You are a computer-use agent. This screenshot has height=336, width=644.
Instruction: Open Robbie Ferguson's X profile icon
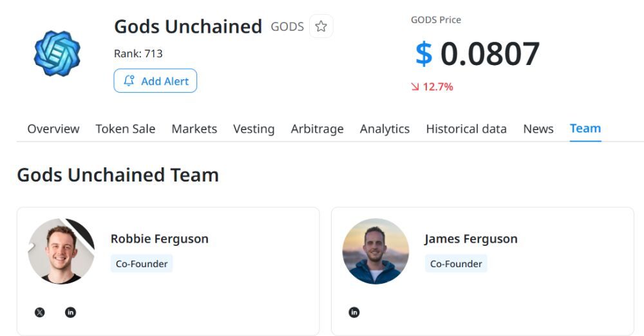pyautogui.click(x=40, y=312)
